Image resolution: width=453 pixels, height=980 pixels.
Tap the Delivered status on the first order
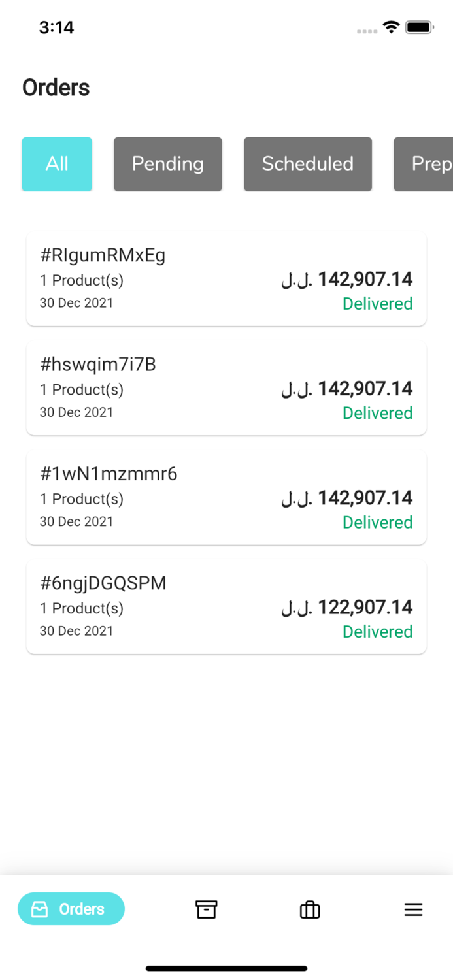tap(377, 303)
